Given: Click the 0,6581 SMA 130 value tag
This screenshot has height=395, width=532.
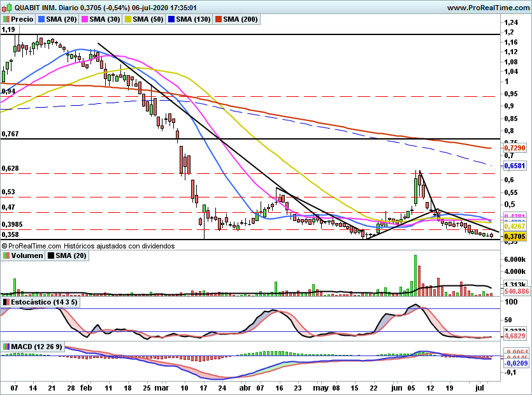Looking at the screenshot, I should pos(514,166).
